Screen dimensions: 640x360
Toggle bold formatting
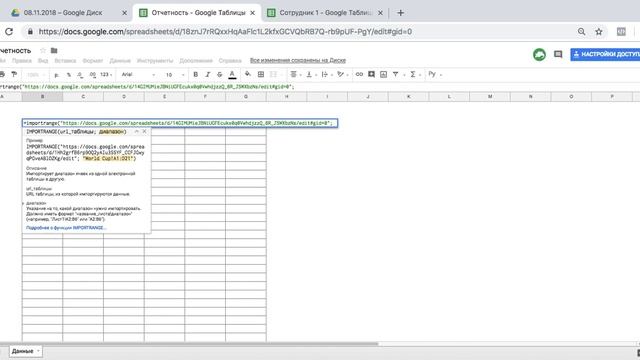pos(196,74)
